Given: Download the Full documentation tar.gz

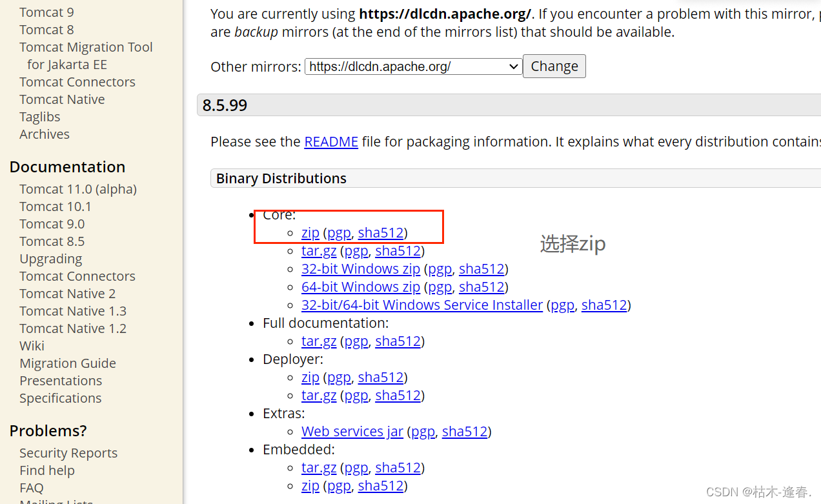Looking at the screenshot, I should click(x=319, y=341).
